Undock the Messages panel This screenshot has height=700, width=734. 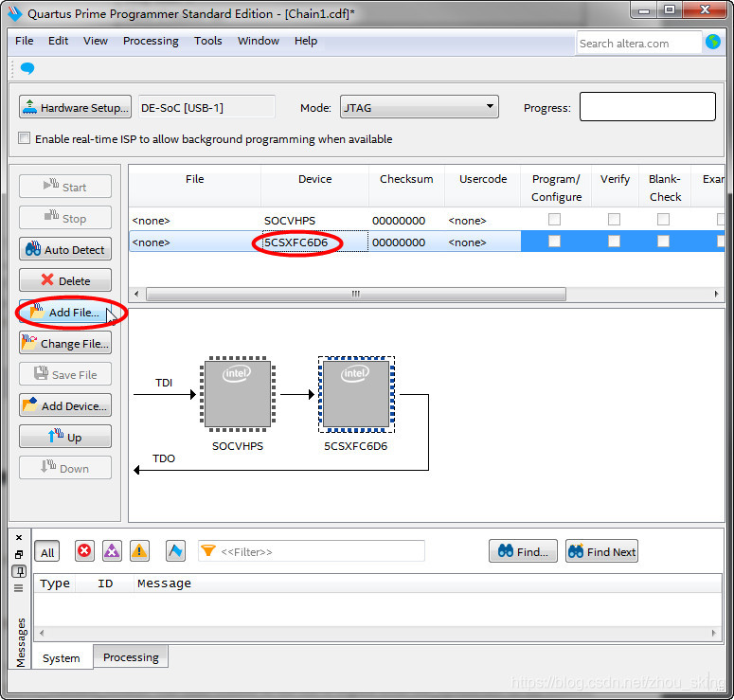tap(19, 554)
